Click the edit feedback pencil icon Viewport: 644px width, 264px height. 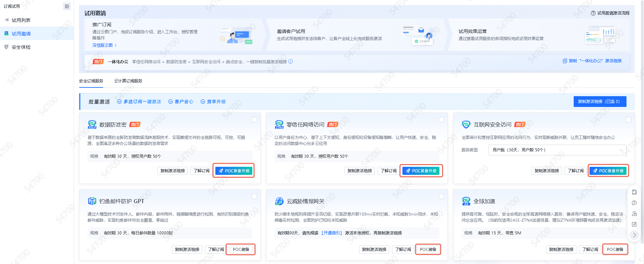[x=634, y=224]
